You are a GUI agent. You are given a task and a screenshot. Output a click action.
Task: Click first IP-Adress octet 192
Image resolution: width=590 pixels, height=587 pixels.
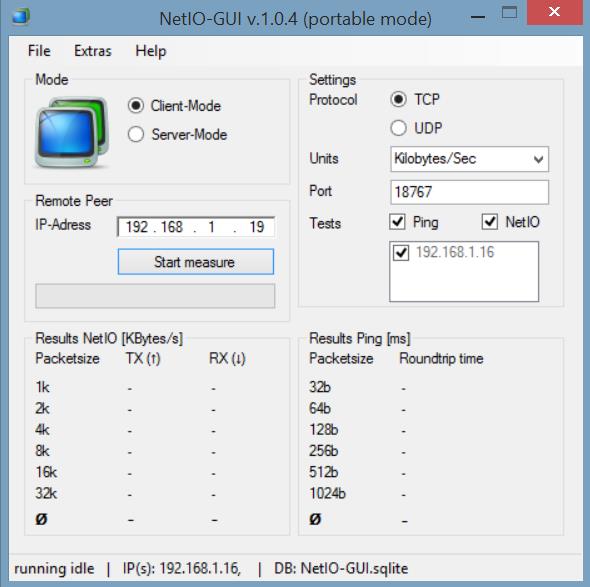coord(137,227)
